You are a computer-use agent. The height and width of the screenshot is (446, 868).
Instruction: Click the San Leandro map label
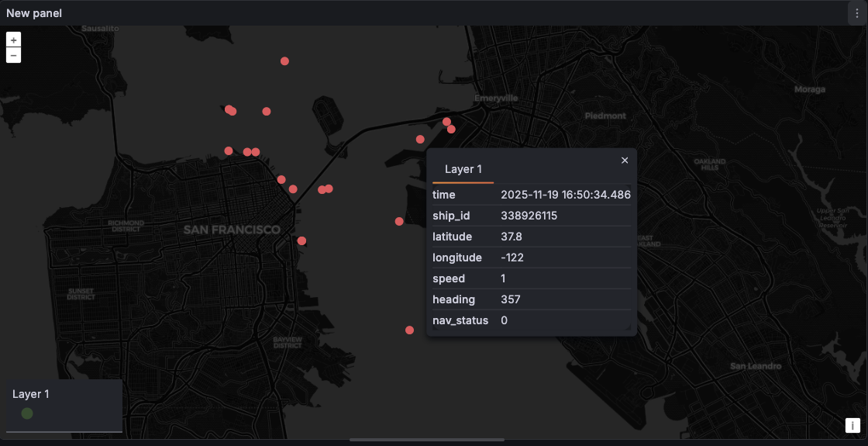(756, 366)
